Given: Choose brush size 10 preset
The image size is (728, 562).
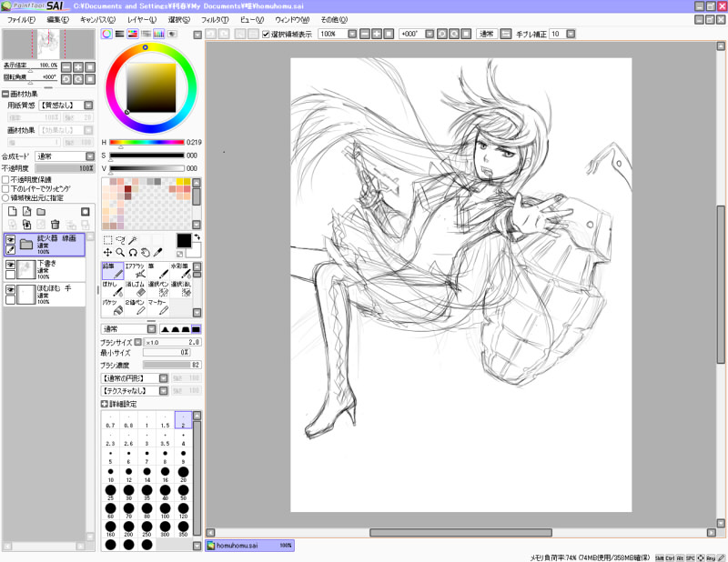Looking at the screenshot, I should [110, 475].
